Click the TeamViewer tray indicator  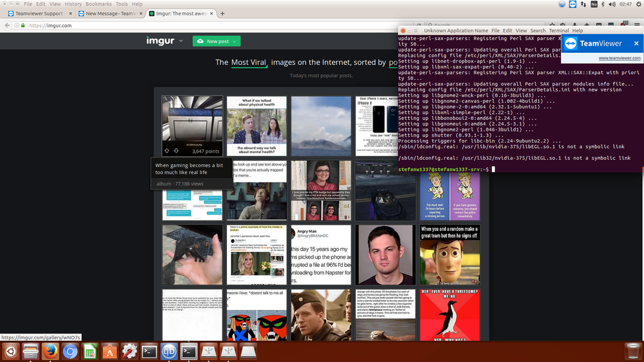point(572,4)
